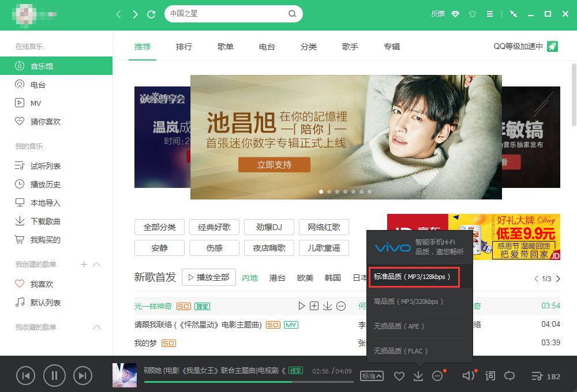
Task: Click the add-to-playlist plus icon on 光一样神奇
Action: click(314, 306)
